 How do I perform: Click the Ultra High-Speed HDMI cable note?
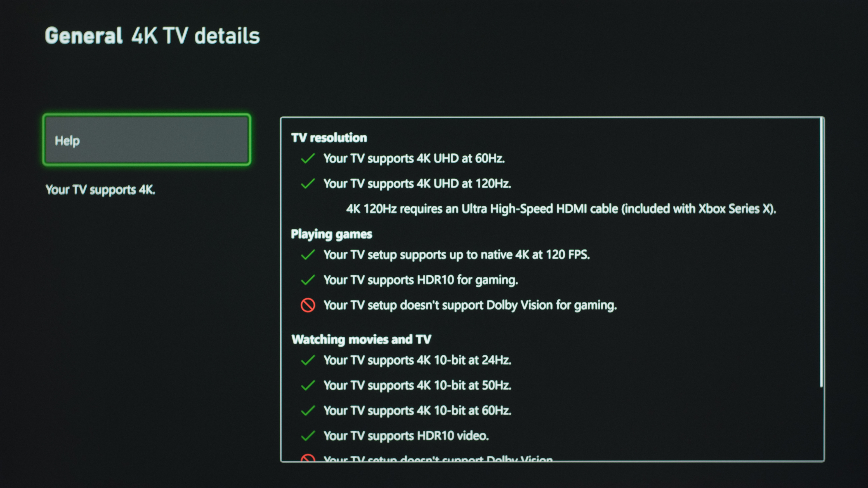[561, 209]
